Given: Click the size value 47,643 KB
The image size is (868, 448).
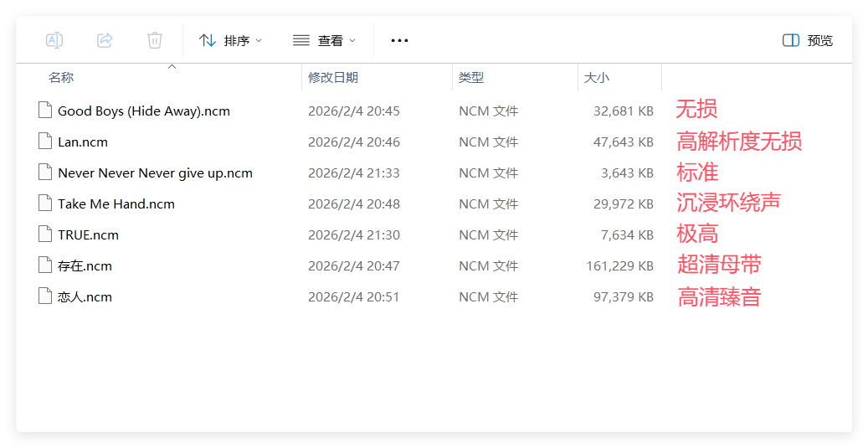Looking at the screenshot, I should 624,142.
